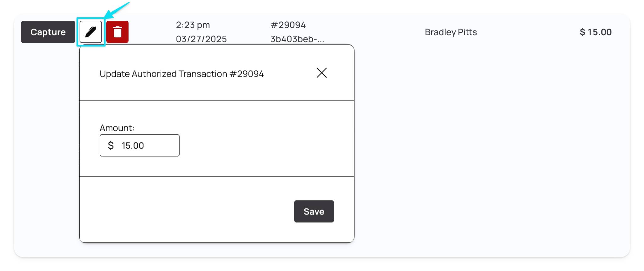The width and height of the screenshot is (644, 271).
Task: Select transaction number #29094 in the row
Action: (288, 25)
